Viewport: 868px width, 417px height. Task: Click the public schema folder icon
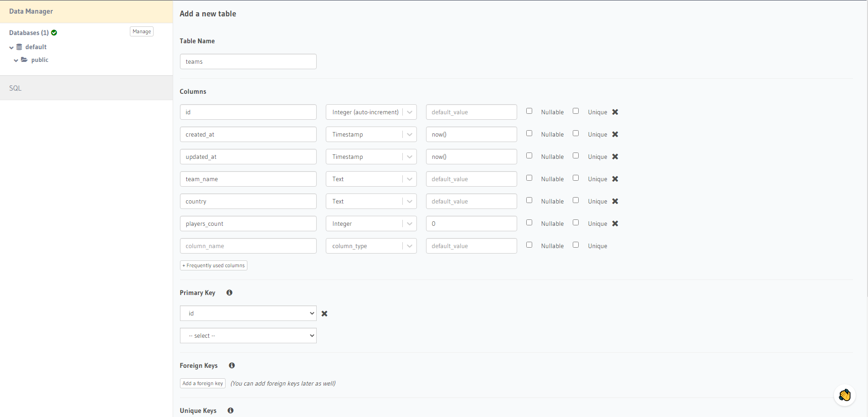(x=24, y=60)
